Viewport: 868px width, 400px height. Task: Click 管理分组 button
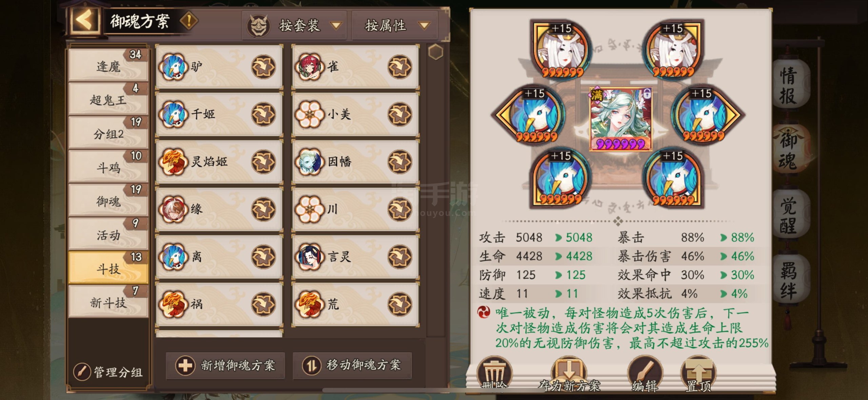point(108,372)
